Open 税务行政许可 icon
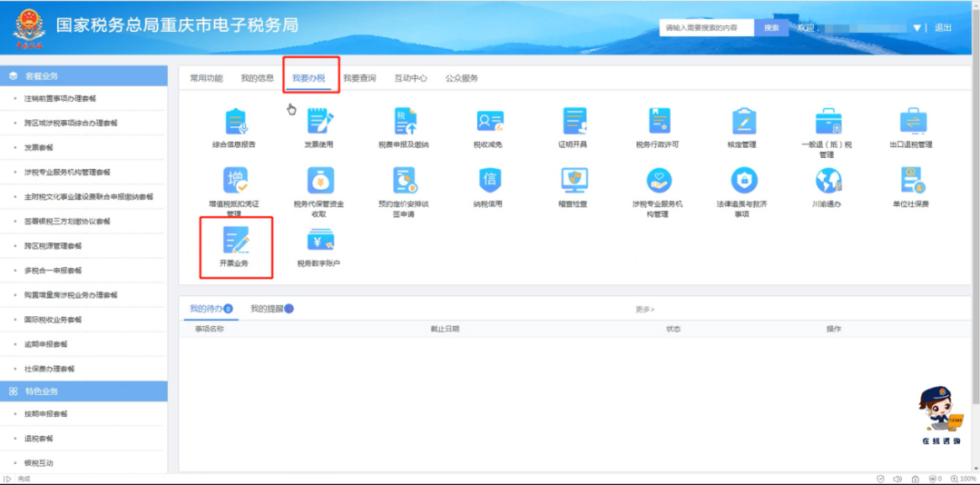This screenshot has width=980, height=485. pyautogui.click(x=659, y=121)
